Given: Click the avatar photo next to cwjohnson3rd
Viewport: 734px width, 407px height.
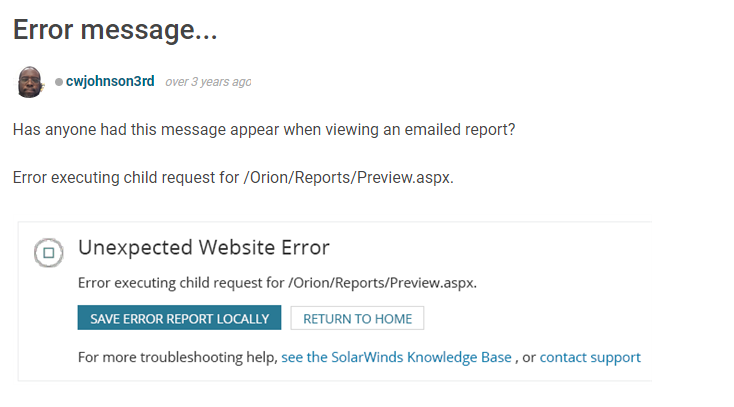Looking at the screenshot, I should click(30, 82).
